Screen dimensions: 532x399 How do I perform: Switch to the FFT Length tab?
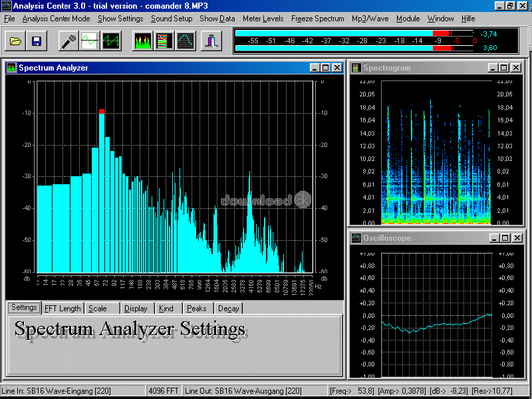coord(63,309)
